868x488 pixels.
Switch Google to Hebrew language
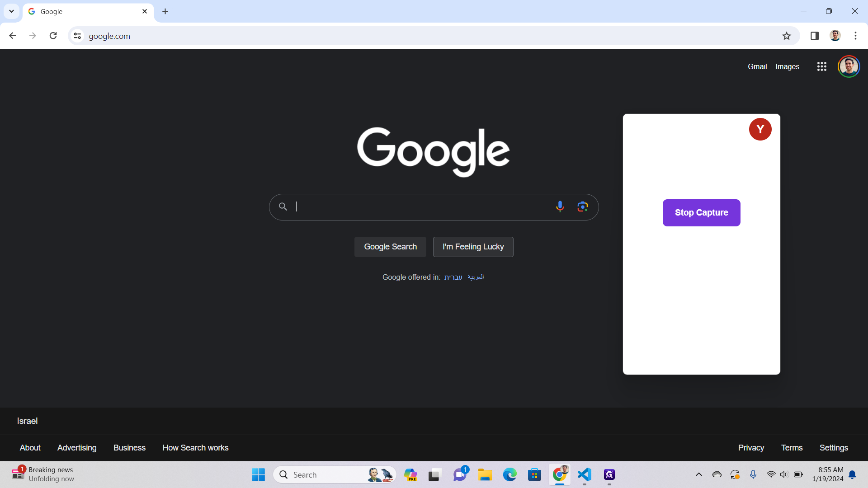point(453,277)
